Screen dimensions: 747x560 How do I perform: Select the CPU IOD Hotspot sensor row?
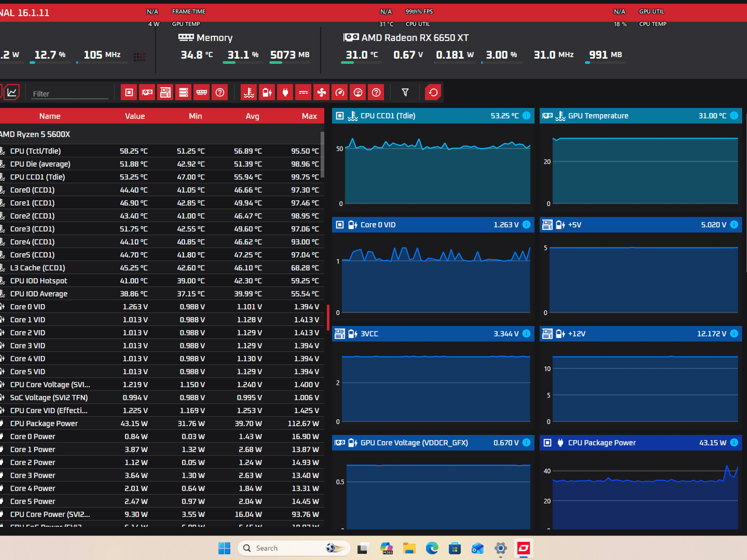(160, 281)
